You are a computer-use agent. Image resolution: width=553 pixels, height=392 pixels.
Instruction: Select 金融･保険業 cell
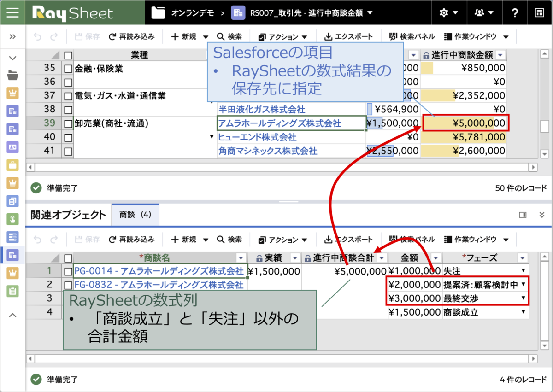coord(145,69)
